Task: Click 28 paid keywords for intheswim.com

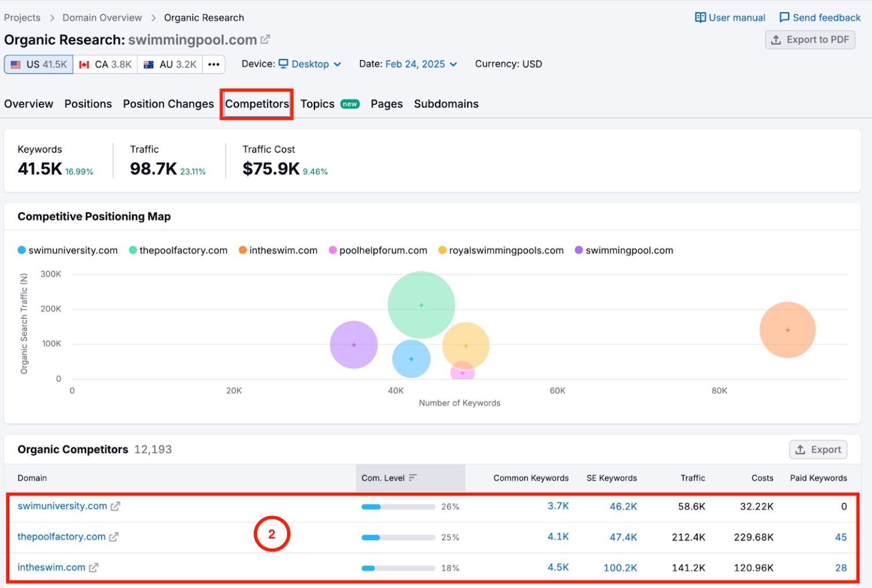Action: click(841, 568)
